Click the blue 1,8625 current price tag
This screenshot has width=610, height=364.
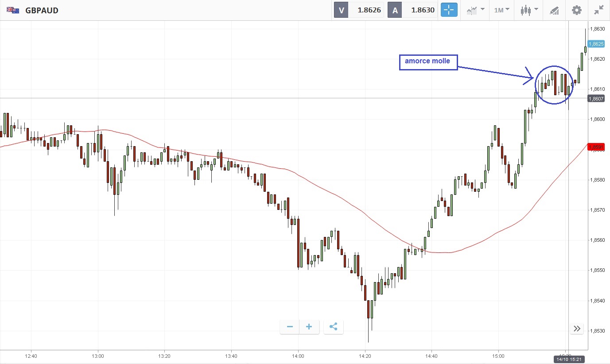[598, 44]
